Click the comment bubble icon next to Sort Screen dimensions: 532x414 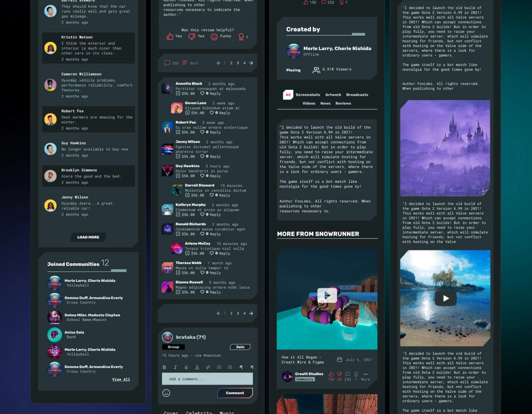coord(167,63)
